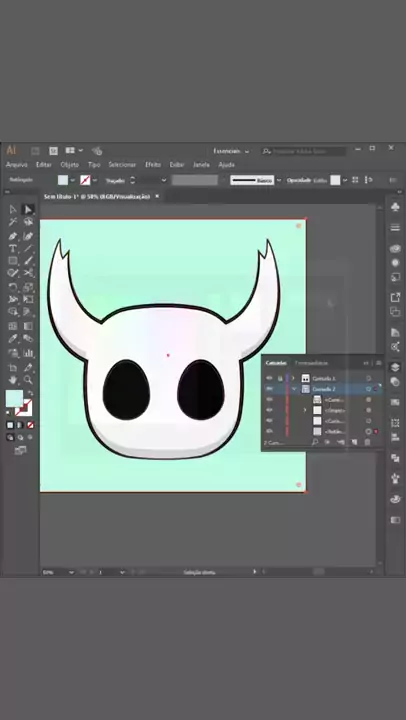Select the Zoom magnifier tool
Image resolution: width=406 pixels, height=720 pixels.
(x=28, y=380)
